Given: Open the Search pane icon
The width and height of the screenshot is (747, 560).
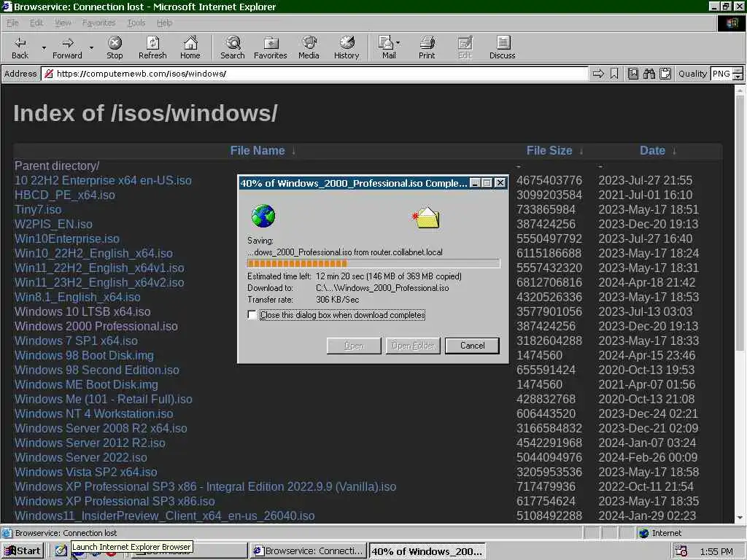Looking at the screenshot, I should (x=233, y=43).
